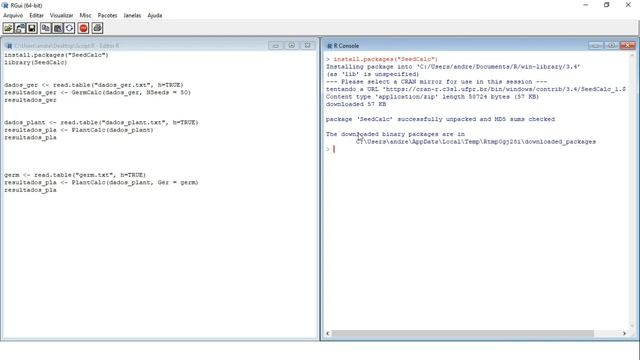Click the Copy toolbar icon
This screenshot has height=360, width=640.
pos(46,28)
